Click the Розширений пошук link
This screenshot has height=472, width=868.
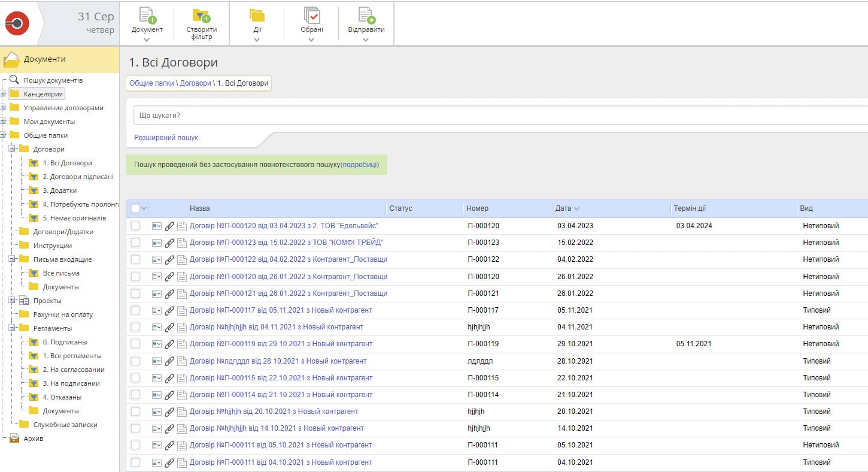coord(166,138)
